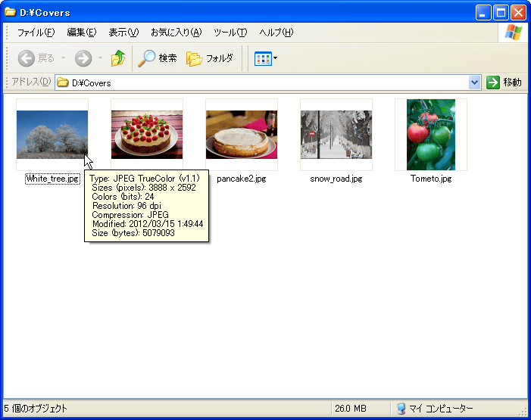Select the strawberry cake thumbnail

tap(147, 135)
